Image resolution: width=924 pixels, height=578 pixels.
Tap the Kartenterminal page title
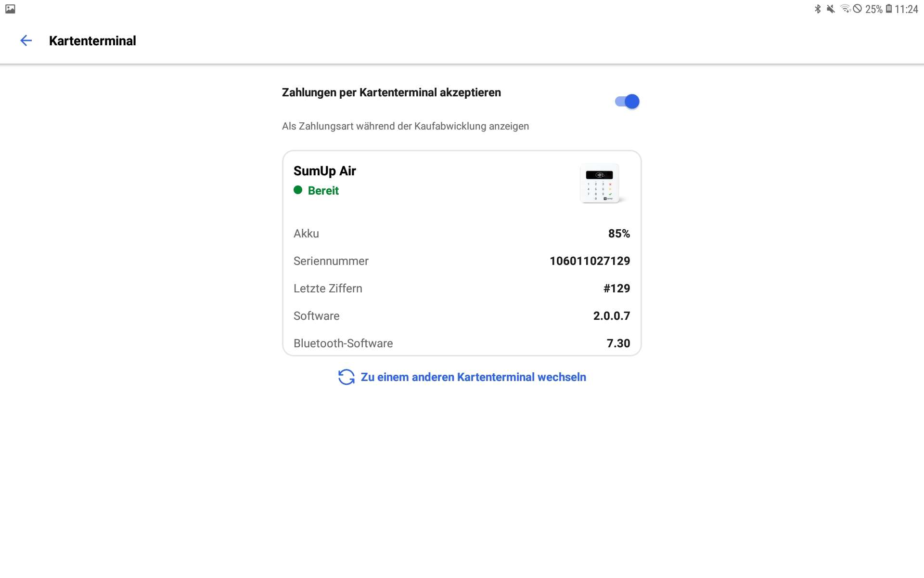(92, 41)
